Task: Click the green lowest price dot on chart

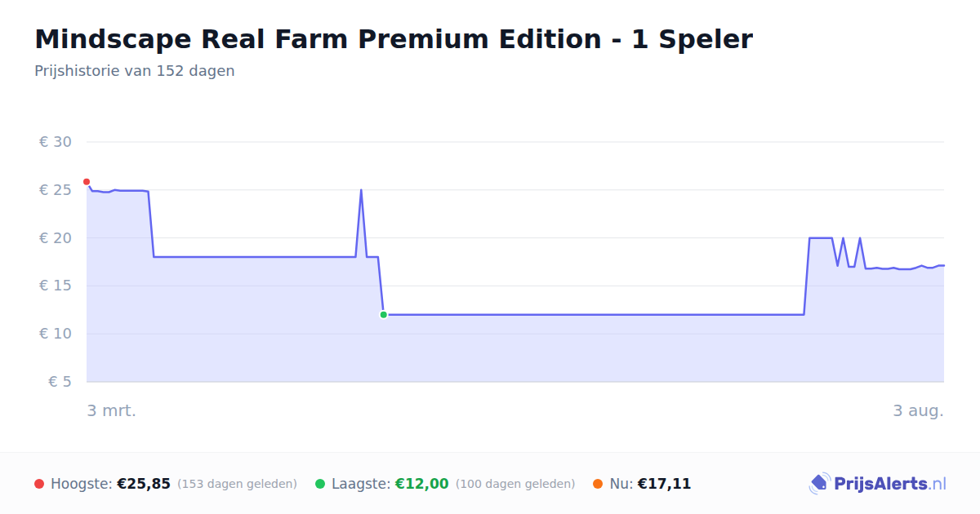Action: coord(383,315)
